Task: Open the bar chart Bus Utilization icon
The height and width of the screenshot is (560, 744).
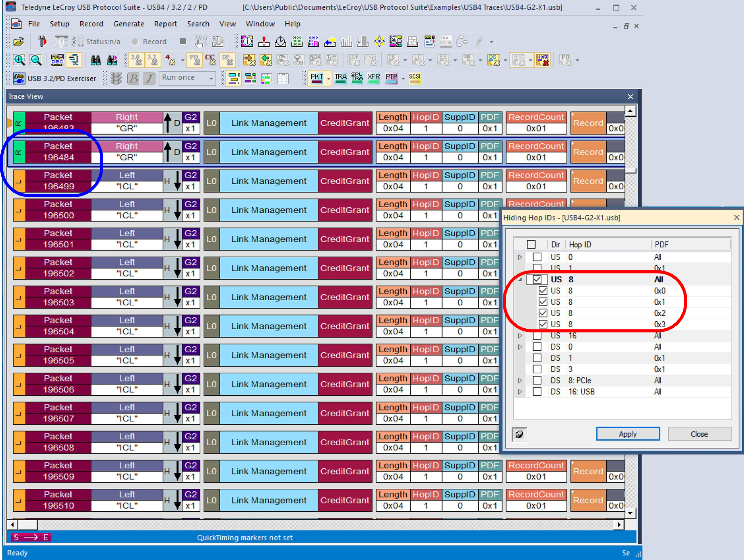Action: click(346, 42)
